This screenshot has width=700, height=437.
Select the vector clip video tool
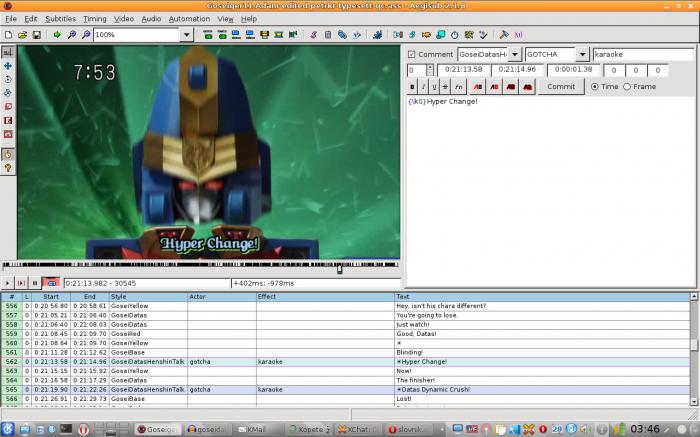coord(8,134)
